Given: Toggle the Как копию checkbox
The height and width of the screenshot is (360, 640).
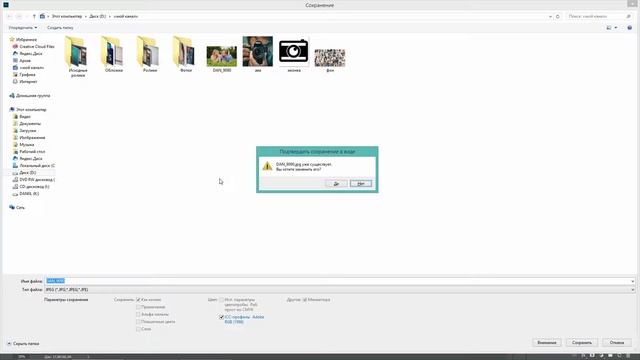Looking at the screenshot, I should point(138,300).
